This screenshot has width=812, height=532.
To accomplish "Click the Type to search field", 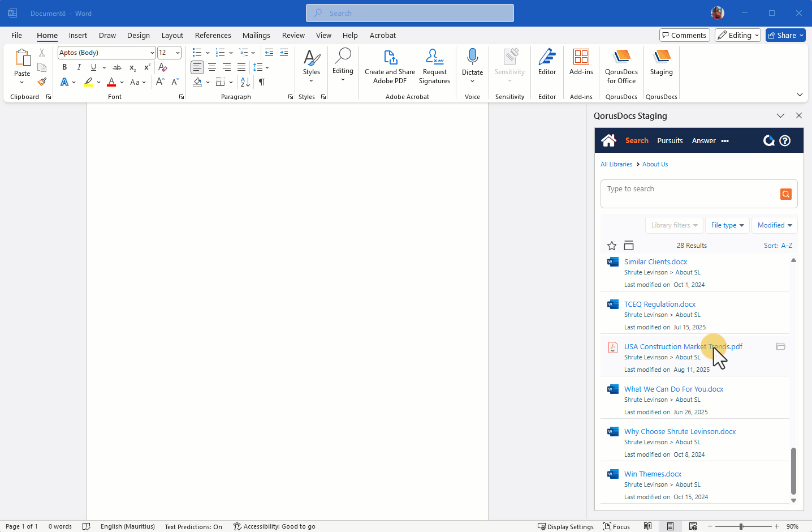I will coord(690,189).
